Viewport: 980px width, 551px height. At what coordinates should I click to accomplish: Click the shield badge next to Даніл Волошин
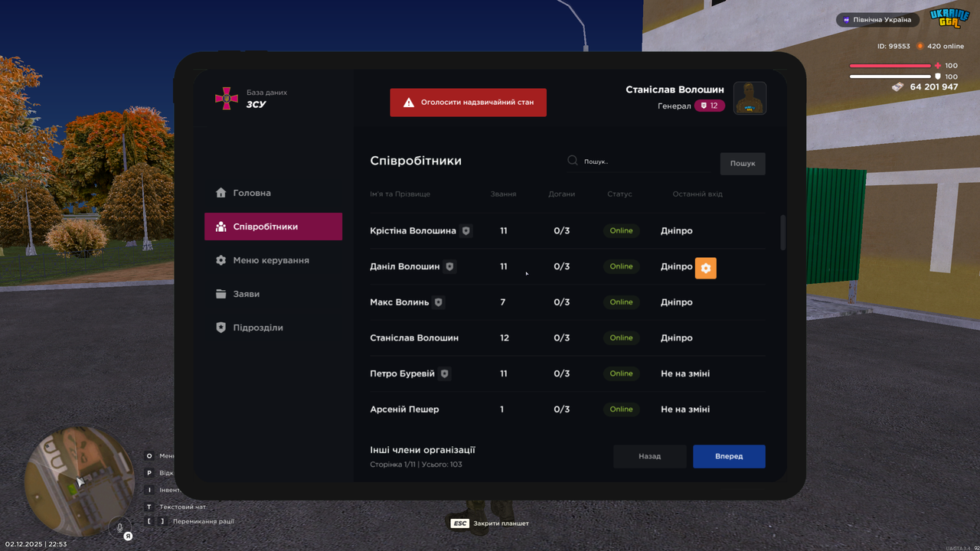tap(449, 266)
